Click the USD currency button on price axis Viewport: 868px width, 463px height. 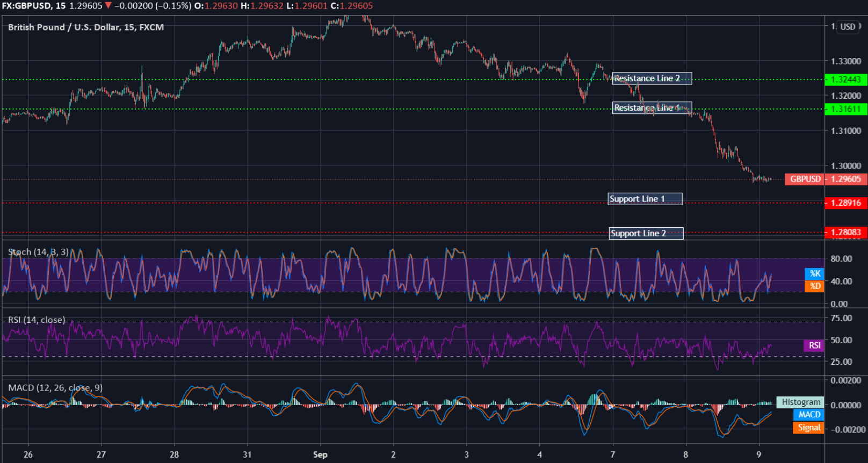(x=848, y=27)
